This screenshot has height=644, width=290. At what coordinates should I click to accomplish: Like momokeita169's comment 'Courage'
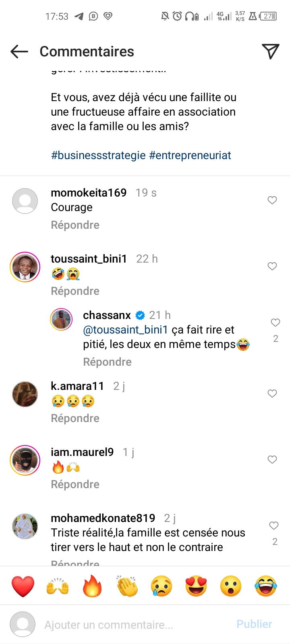272,200
